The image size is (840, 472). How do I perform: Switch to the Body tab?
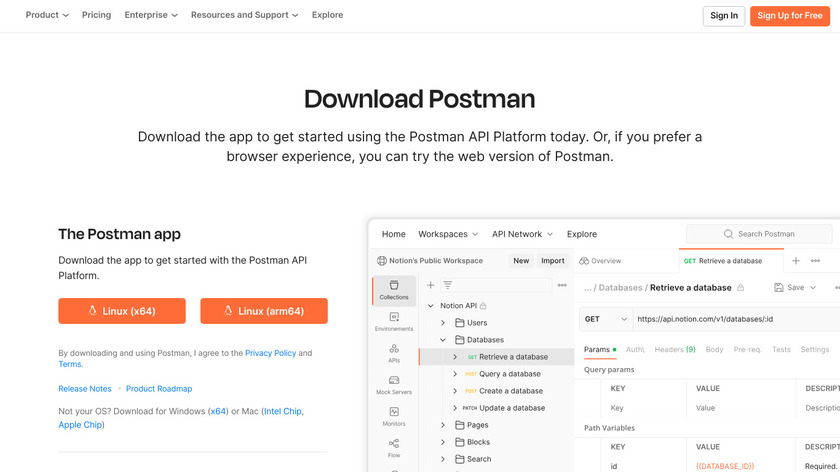pyautogui.click(x=714, y=349)
